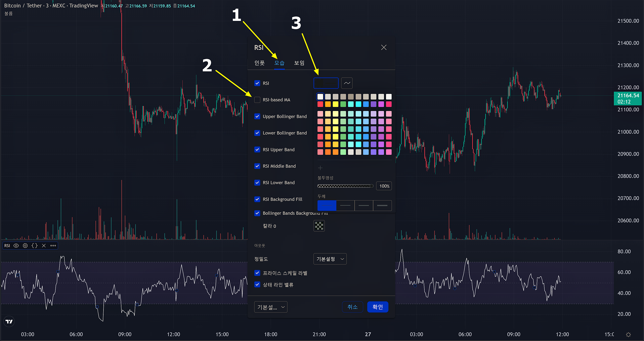Image resolution: width=644 pixels, height=341 pixels.
Task: Uncheck Lower Bollinger Band checkbox
Action: [257, 133]
